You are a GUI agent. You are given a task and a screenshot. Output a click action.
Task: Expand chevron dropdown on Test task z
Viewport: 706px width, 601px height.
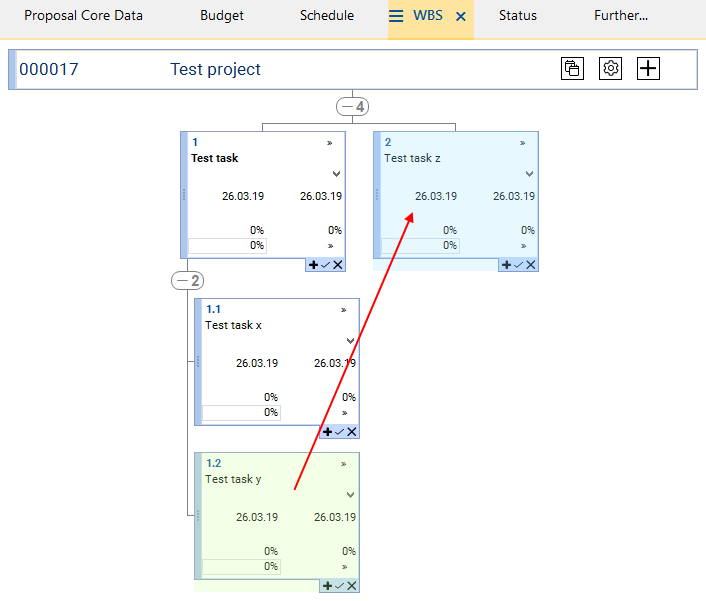pos(529,174)
